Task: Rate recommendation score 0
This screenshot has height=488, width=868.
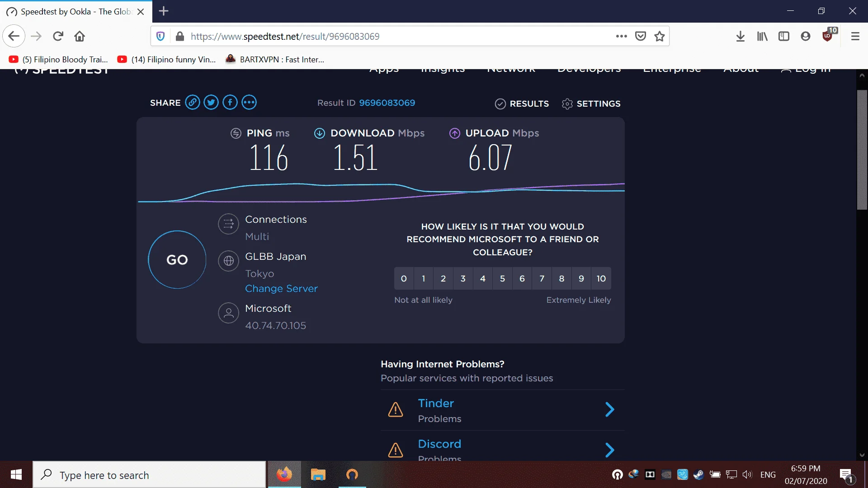Action: click(x=404, y=278)
